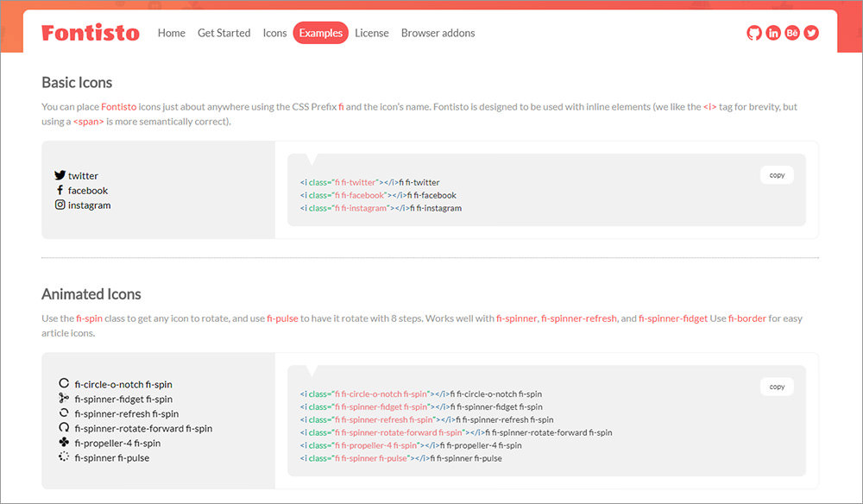This screenshot has width=863, height=504.
Task: Click the fi-spinner fi-pulse code line
Action: coord(401,458)
